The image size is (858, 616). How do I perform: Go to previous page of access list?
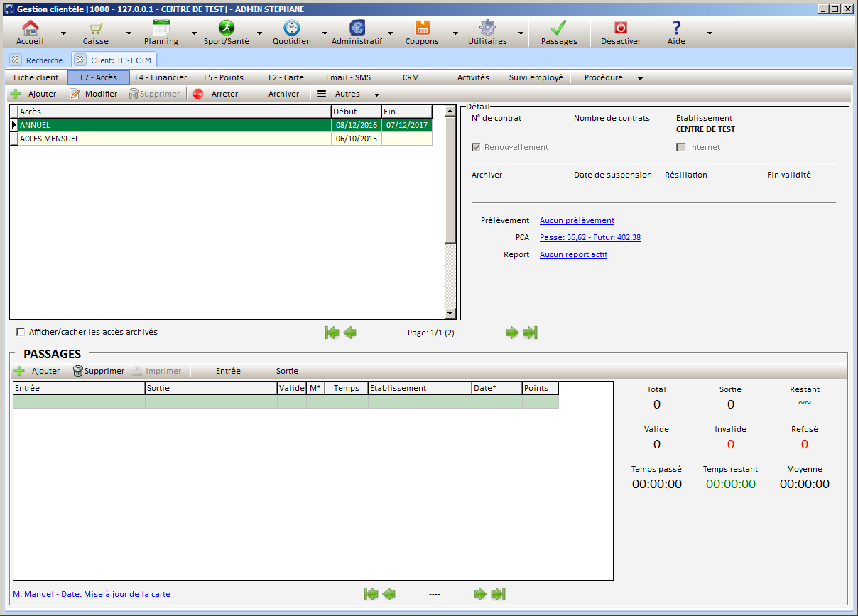pos(350,333)
